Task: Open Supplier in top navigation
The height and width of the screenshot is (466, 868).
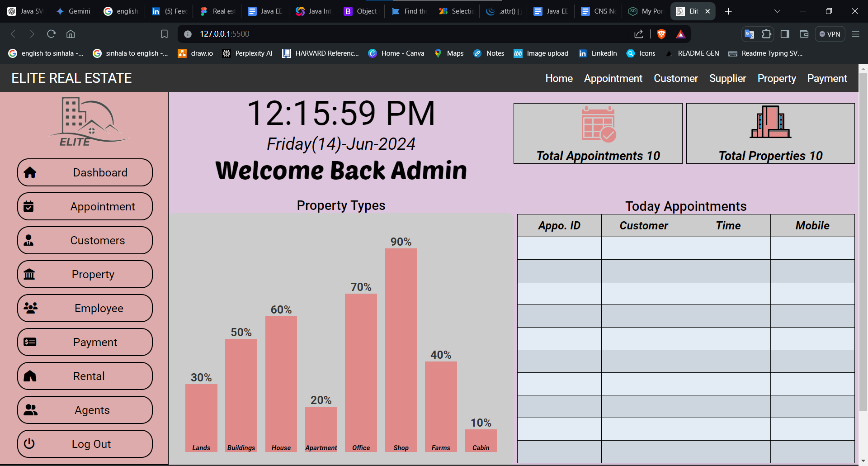Action: (x=727, y=78)
